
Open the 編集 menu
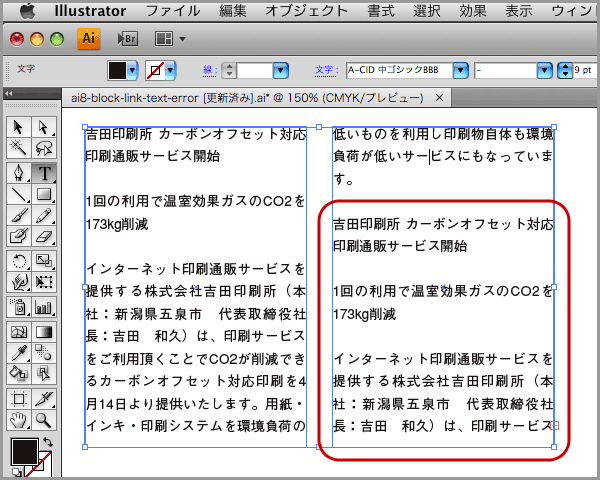233,11
